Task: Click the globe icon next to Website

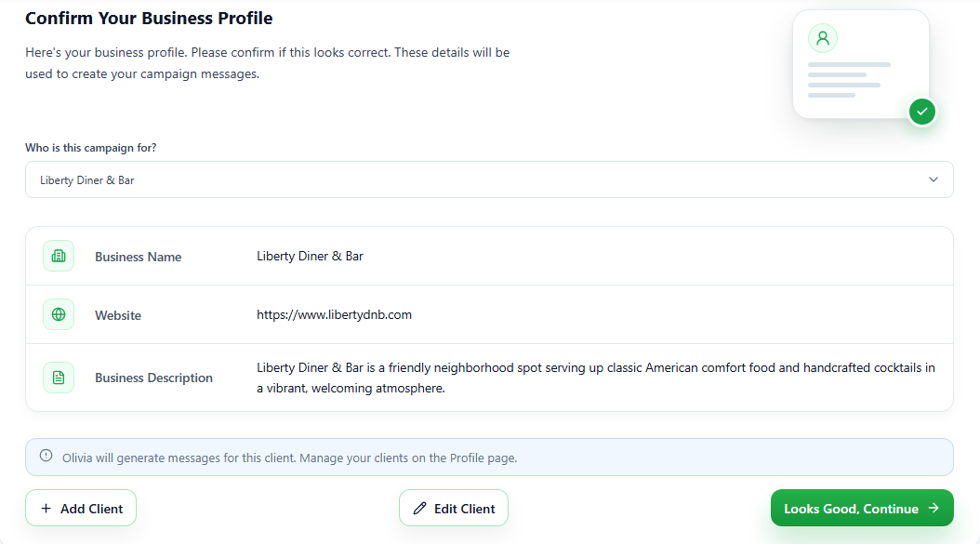Action: click(x=59, y=314)
